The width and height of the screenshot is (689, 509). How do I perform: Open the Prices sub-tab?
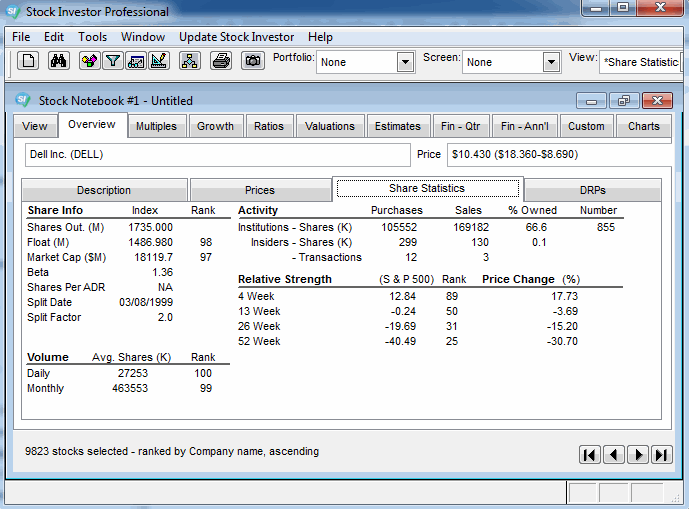[260, 190]
